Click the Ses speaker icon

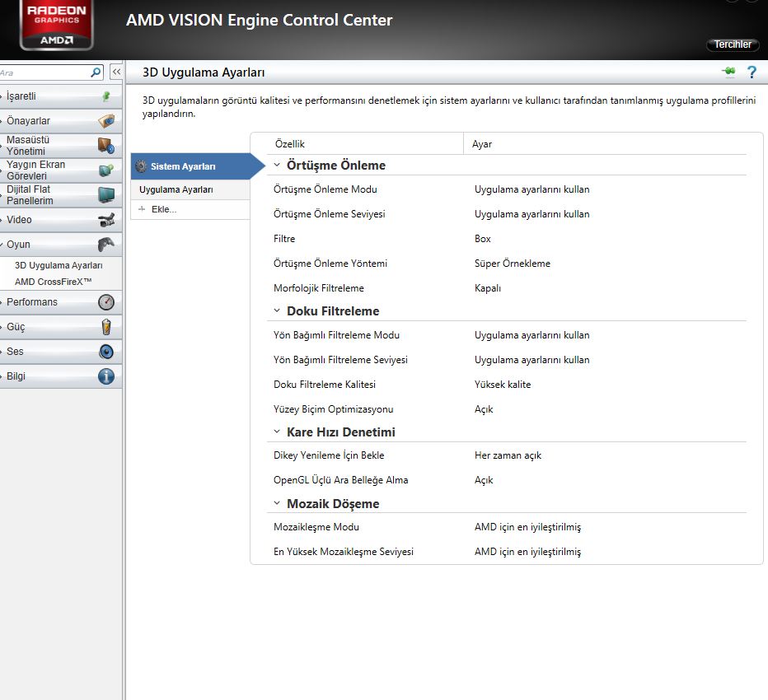pyautogui.click(x=106, y=352)
